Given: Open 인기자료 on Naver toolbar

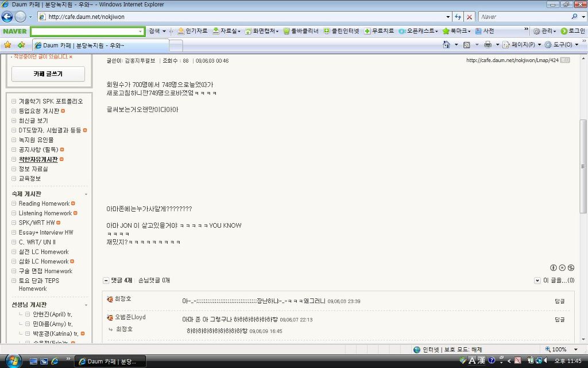Looking at the screenshot, I should (192, 31).
